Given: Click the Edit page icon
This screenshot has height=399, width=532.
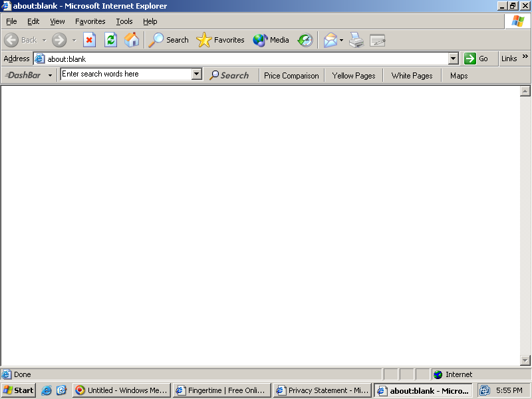Looking at the screenshot, I should click(x=377, y=40).
